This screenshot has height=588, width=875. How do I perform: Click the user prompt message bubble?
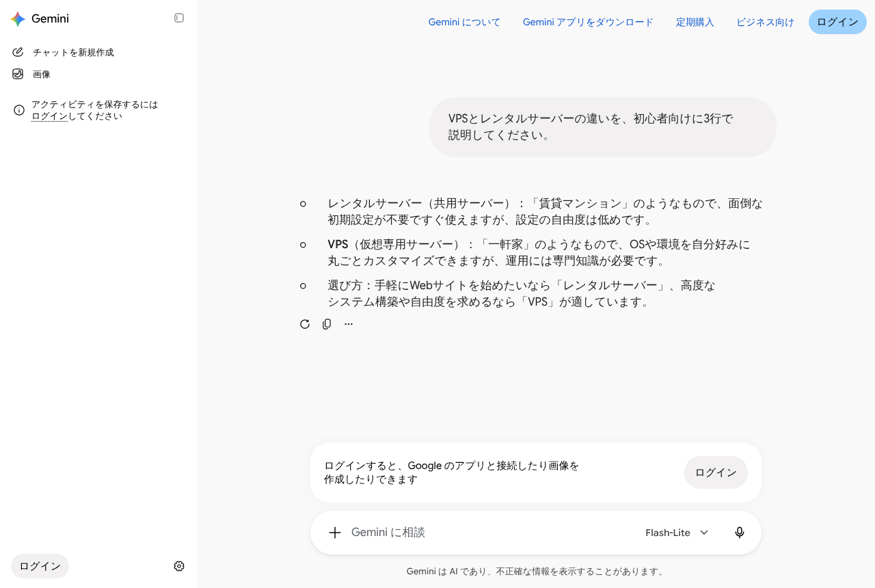click(603, 127)
